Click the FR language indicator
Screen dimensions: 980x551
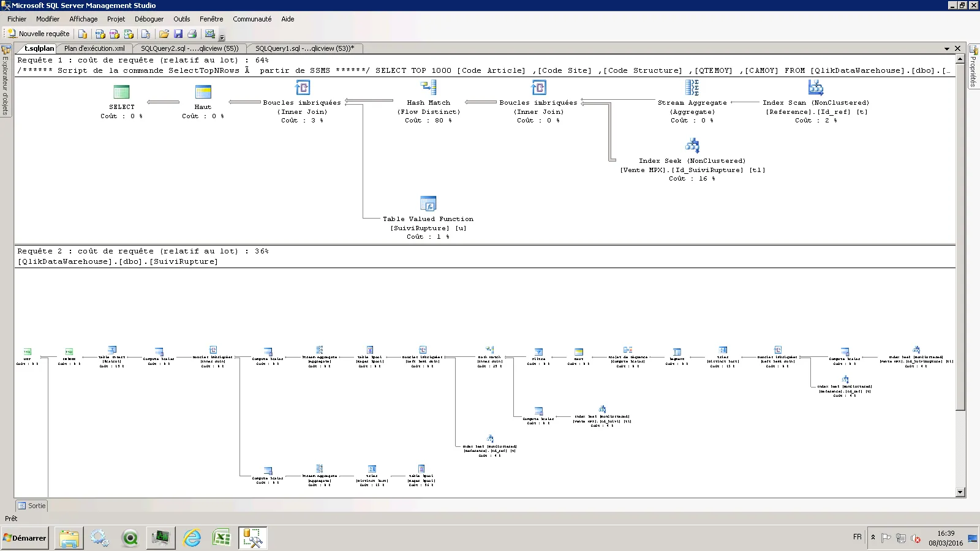click(857, 537)
